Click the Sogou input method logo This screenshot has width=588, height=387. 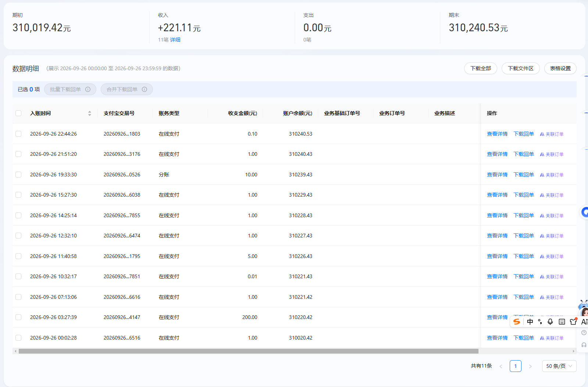[517, 322]
